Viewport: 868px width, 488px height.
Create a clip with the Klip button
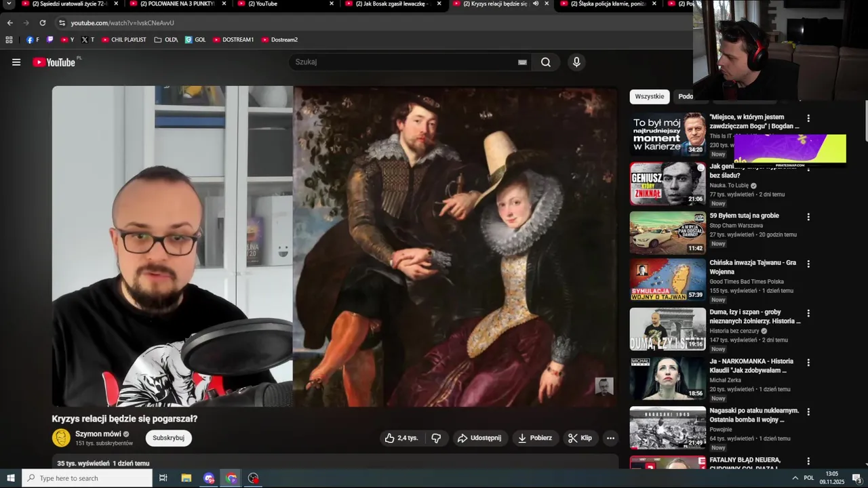(x=580, y=438)
